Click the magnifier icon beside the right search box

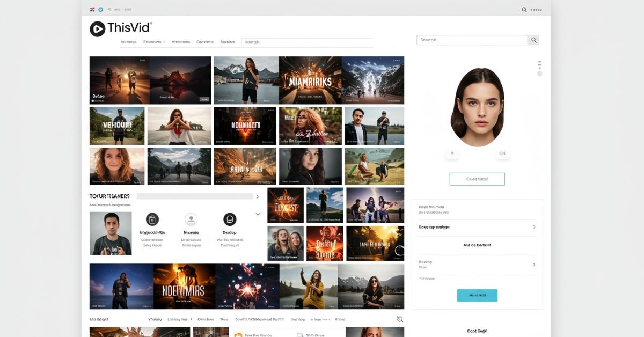533,40
